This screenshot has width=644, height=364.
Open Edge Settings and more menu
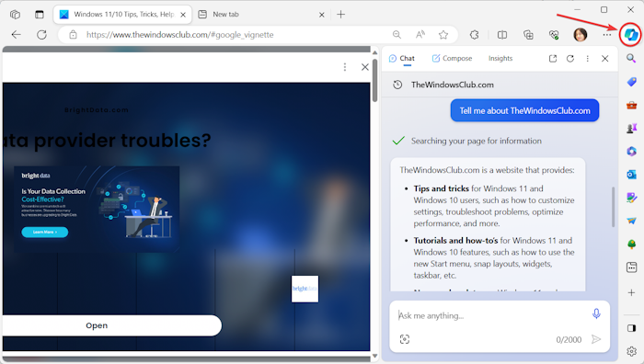pos(607,35)
